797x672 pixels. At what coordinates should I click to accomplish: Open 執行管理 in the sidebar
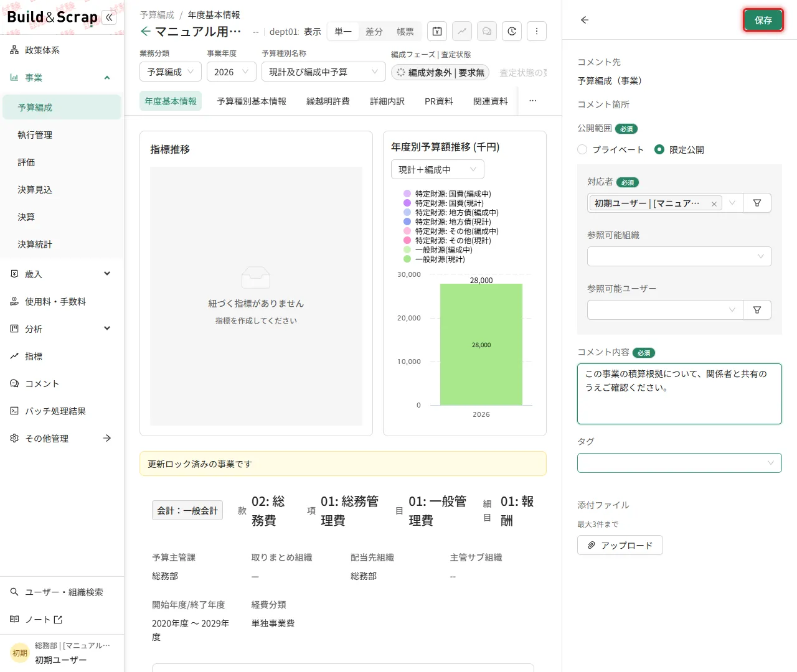61,135
